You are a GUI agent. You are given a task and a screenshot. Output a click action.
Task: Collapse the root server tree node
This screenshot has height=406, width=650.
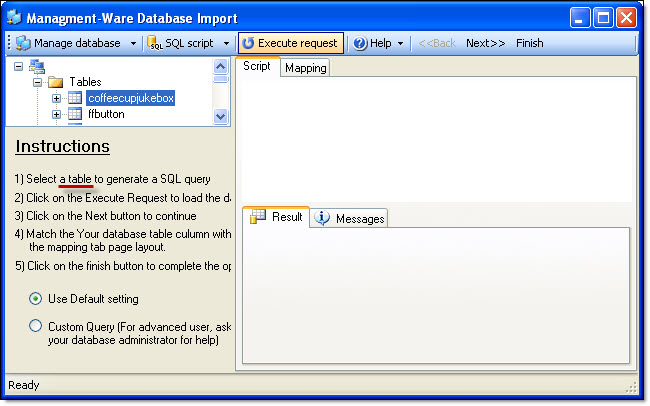(18, 66)
